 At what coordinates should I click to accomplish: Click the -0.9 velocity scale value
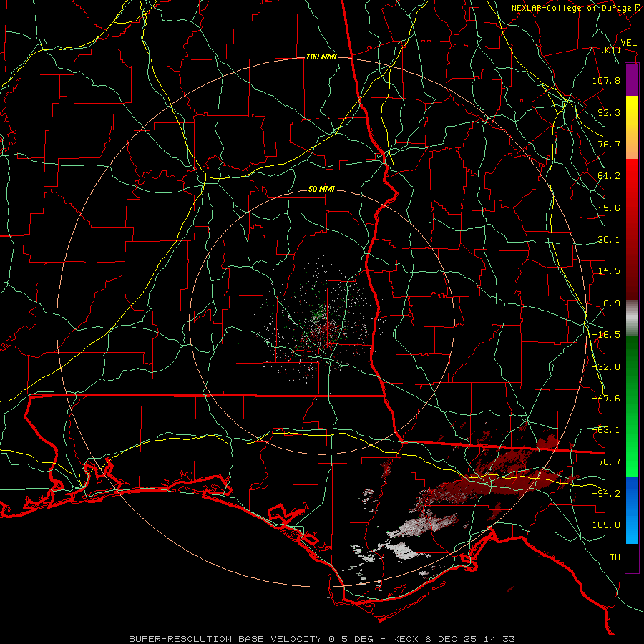point(609,303)
